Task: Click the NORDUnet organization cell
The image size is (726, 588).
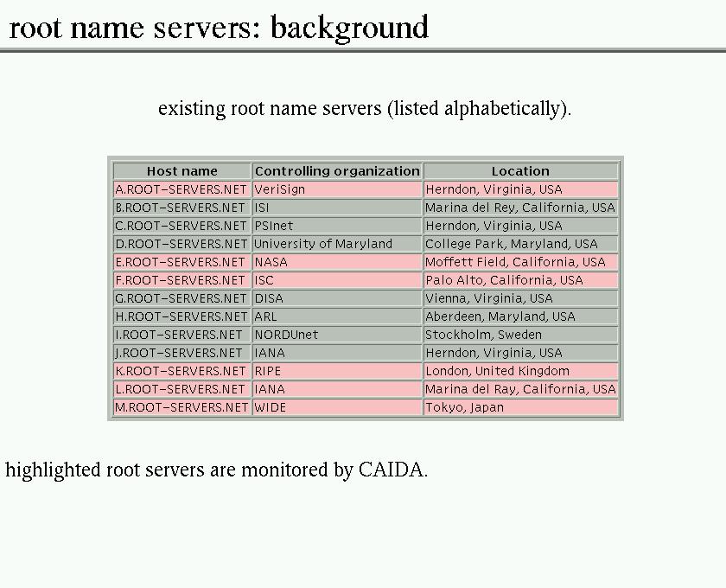Action: (337, 335)
